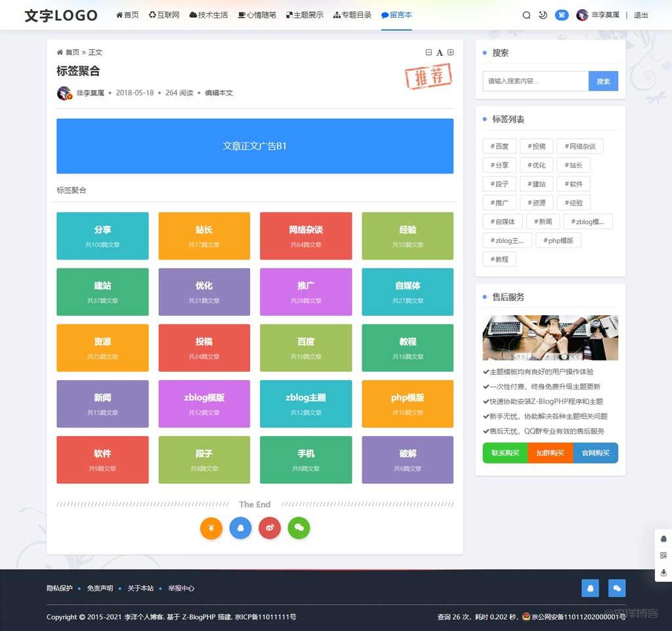Click the orange yuan reward icon

click(x=211, y=528)
